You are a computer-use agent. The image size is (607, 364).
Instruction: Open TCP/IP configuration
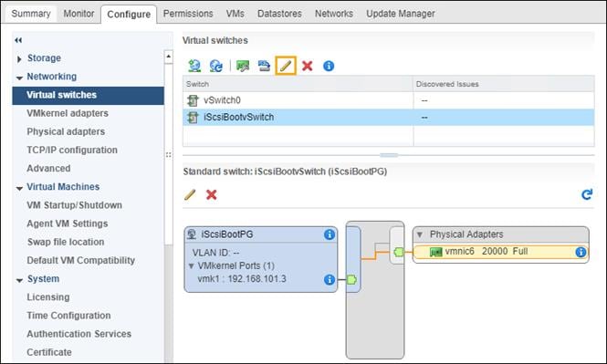(72, 151)
